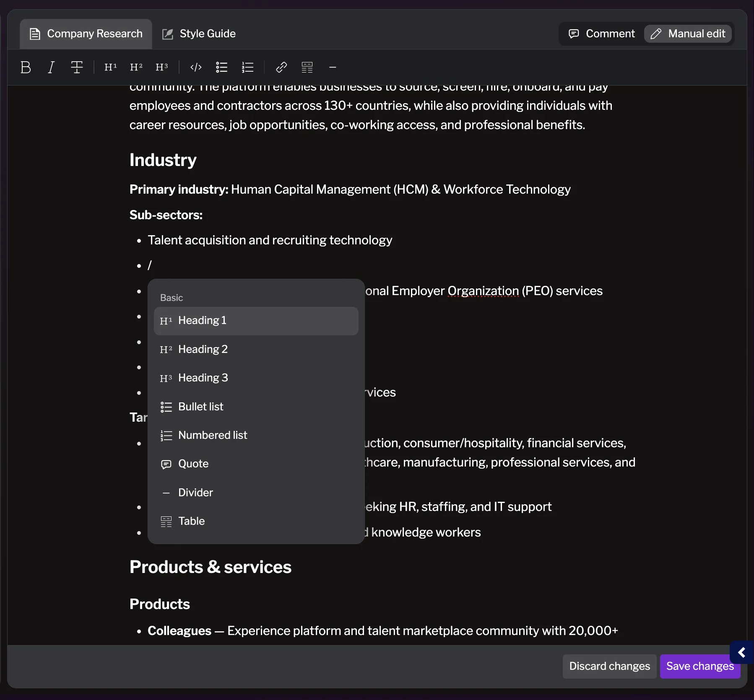Click 'Human Capital Management (HCM)' text
The width and height of the screenshot is (754, 700).
[x=330, y=189]
